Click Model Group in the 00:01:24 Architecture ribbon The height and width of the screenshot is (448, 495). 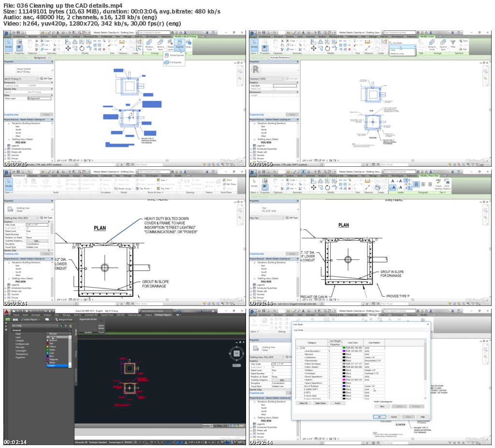[x=123, y=188]
